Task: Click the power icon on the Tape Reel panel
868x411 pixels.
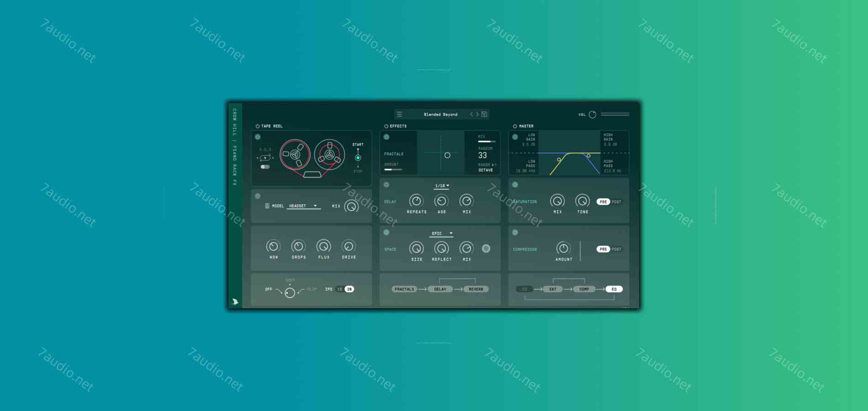Action: 258,137
